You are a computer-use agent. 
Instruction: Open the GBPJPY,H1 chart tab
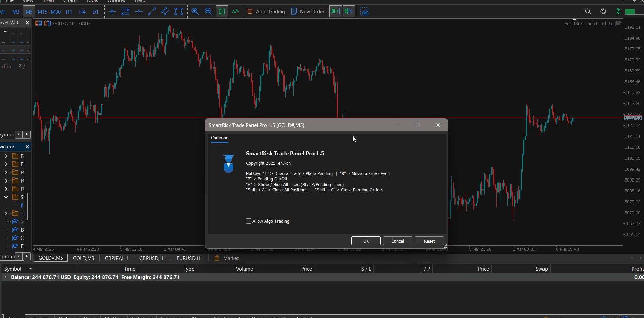coord(117,258)
